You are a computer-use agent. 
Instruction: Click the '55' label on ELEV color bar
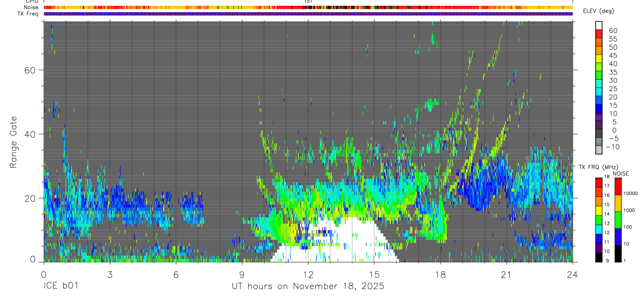(x=613, y=39)
